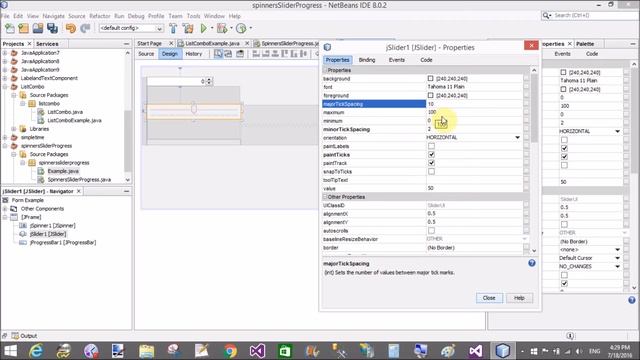Click the New File toolbar icon
The height and width of the screenshot is (360, 640).
coord(9,28)
